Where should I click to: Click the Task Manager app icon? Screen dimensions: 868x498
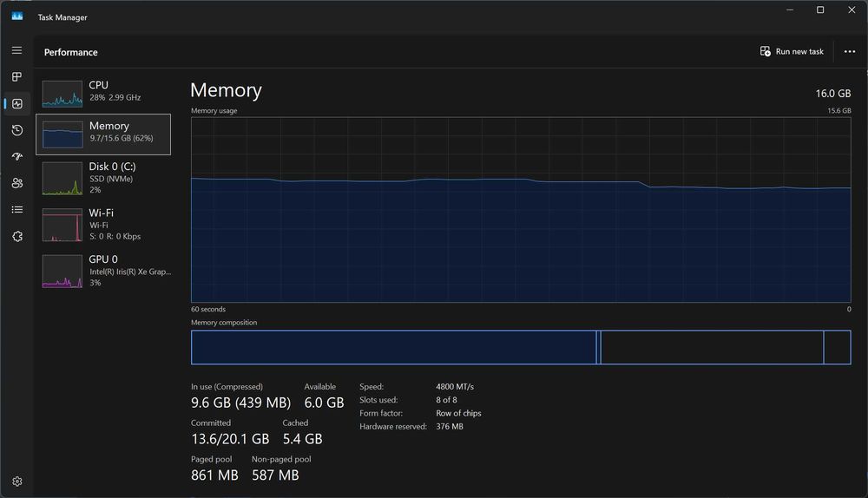pyautogui.click(x=17, y=16)
